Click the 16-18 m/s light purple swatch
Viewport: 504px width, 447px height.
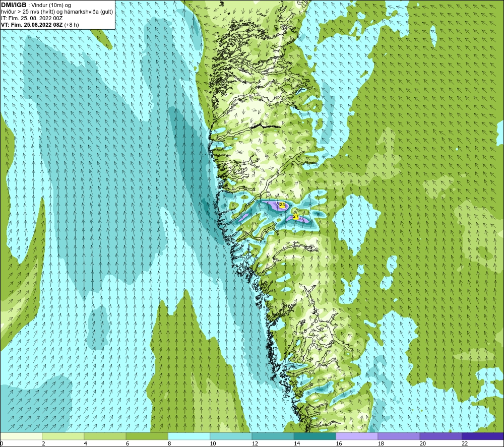click(x=357, y=436)
